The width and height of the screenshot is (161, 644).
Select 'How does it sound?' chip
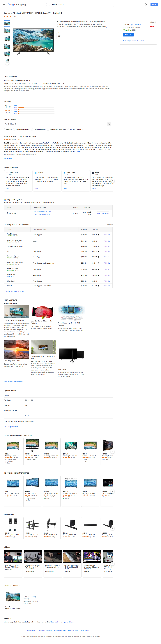click(75, 130)
